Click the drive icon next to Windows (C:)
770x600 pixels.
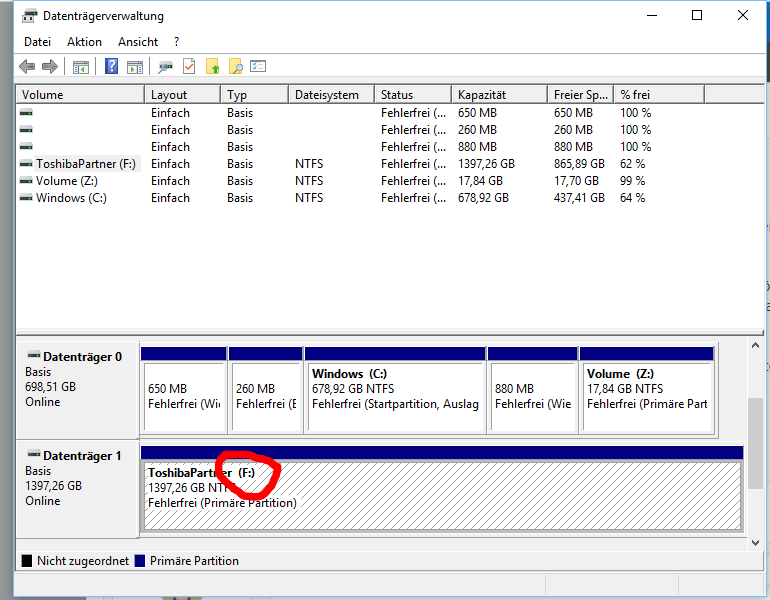click(26, 197)
